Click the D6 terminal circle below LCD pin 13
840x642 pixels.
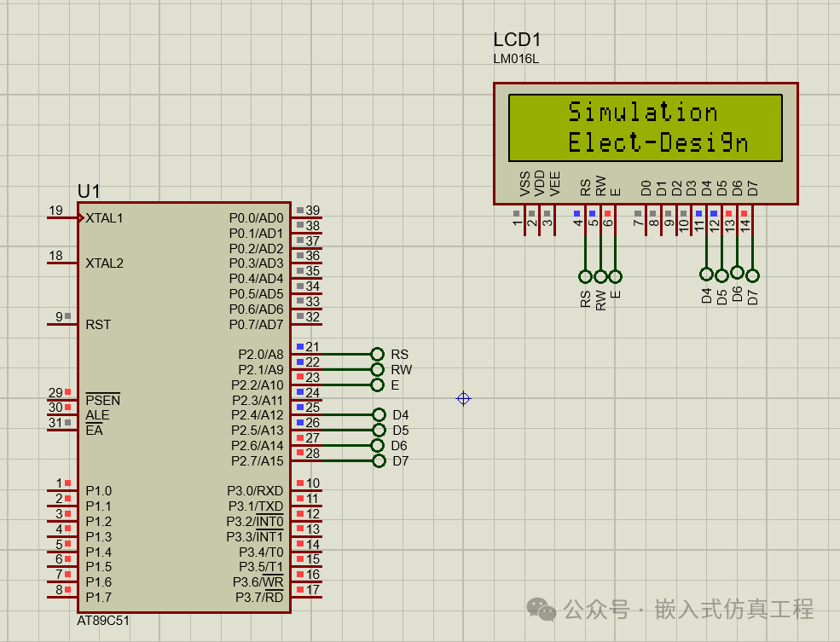[x=737, y=273]
